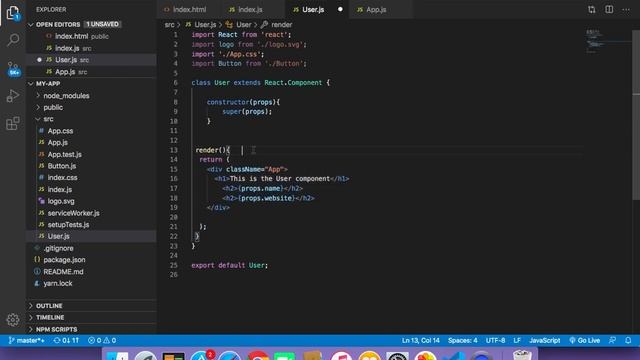Open the Manage gear menu
Viewport: 640px width, 360px height.
(x=13, y=320)
